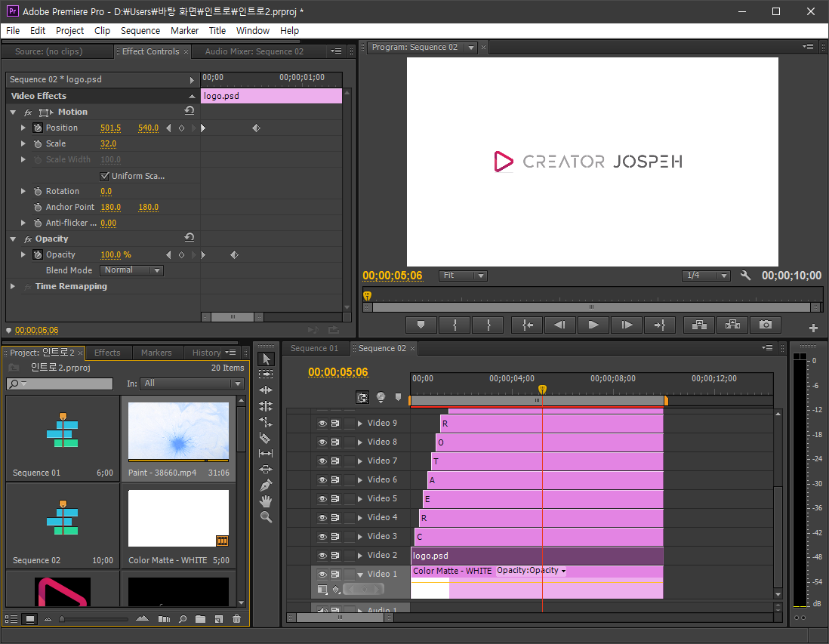
Task: Switch Project panel to list view
Action: click(x=11, y=618)
